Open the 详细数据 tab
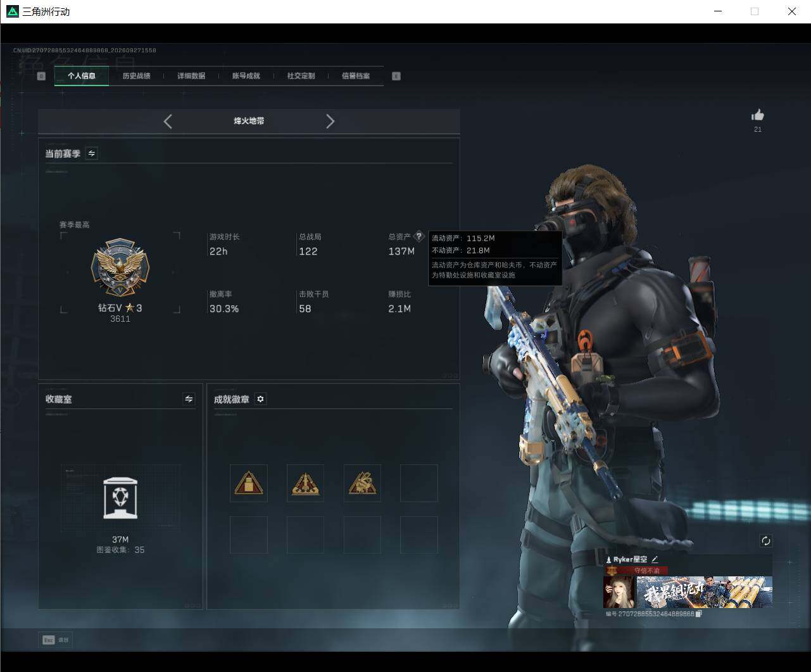Screen dimensions: 811x672 pos(191,76)
